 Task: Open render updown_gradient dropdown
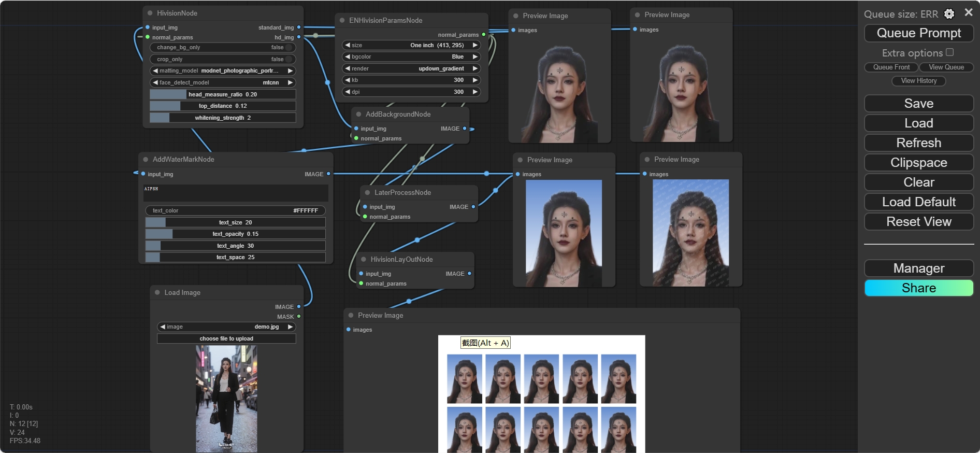[411, 68]
